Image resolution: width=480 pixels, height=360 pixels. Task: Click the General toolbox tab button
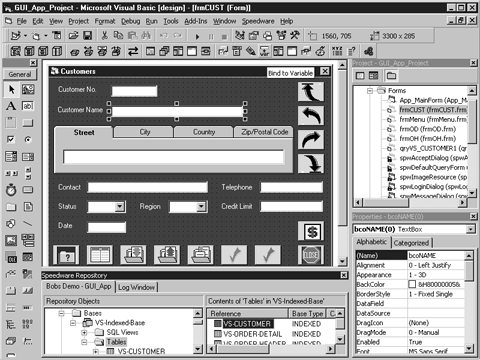click(20, 74)
